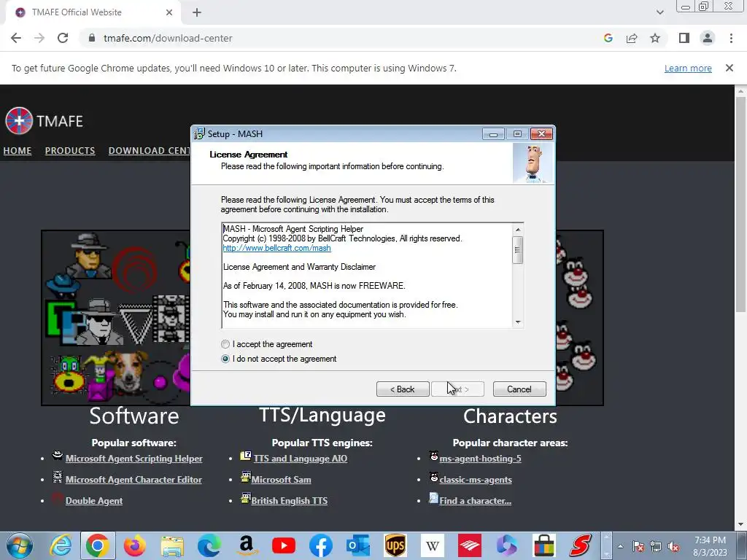The width and height of the screenshot is (747, 560).
Task: Open the Find a character link
Action: pyautogui.click(x=475, y=501)
